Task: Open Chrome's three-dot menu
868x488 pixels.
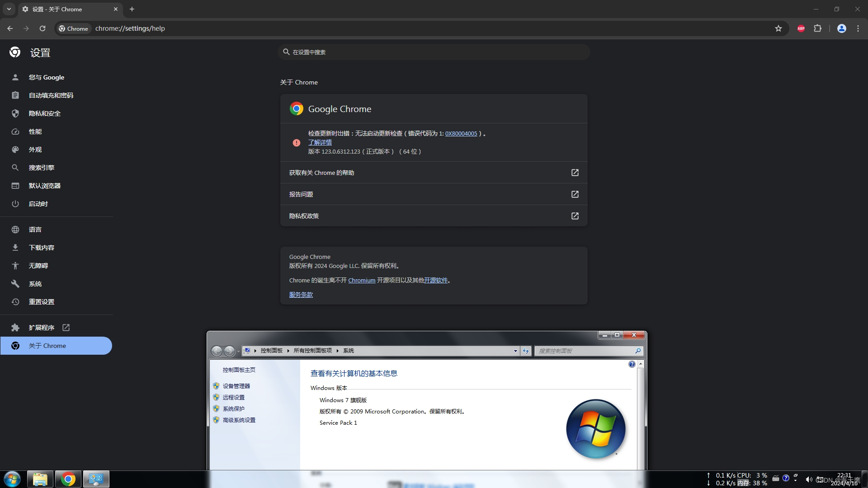Action: click(x=858, y=28)
